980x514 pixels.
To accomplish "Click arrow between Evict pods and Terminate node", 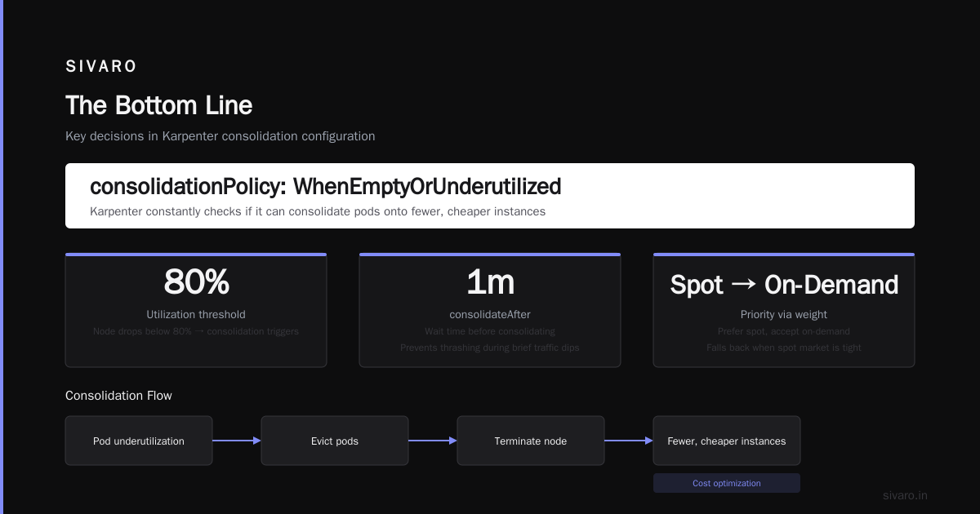I will tap(433, 441).
